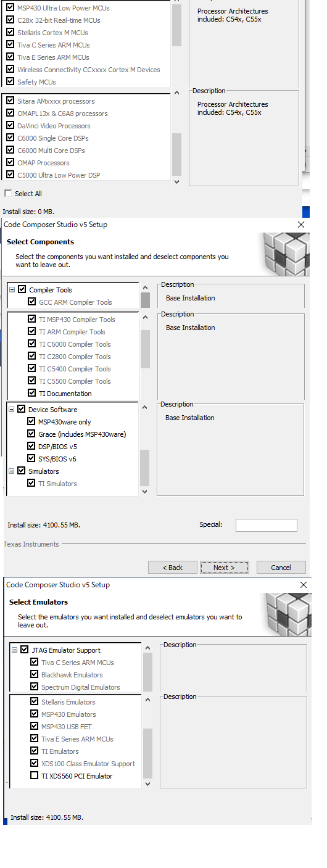Toggle TI C2800 Compiler Tools checkbox
The height and width of the screenshot is (868, 327).
32,356
